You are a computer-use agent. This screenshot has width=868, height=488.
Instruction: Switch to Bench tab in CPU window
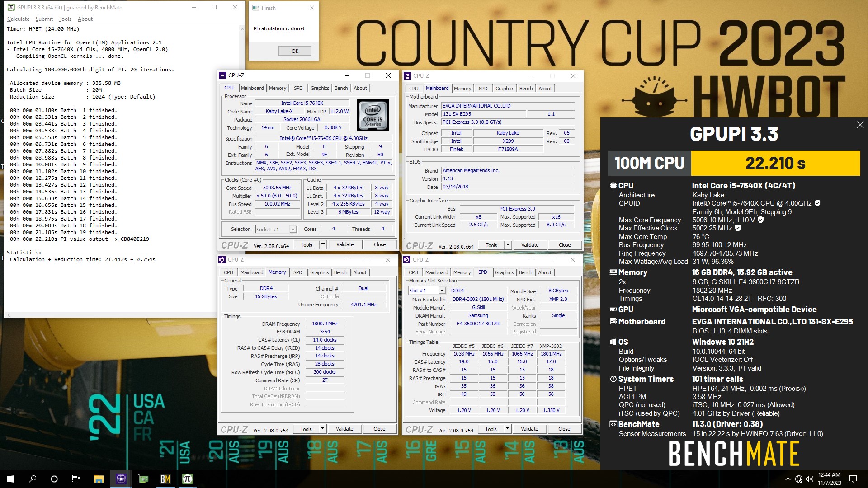(x=341, y=88)
